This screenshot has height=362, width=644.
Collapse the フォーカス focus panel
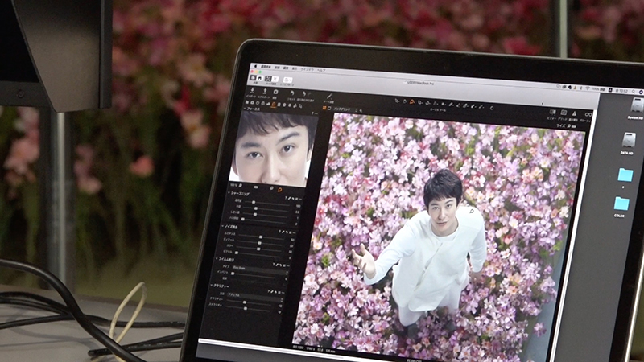coord(245,109)
